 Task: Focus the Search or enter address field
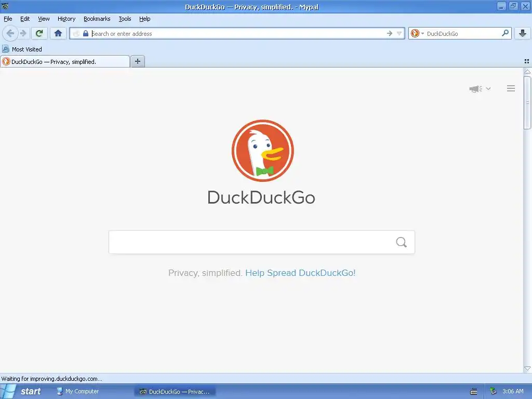(237, 34)
